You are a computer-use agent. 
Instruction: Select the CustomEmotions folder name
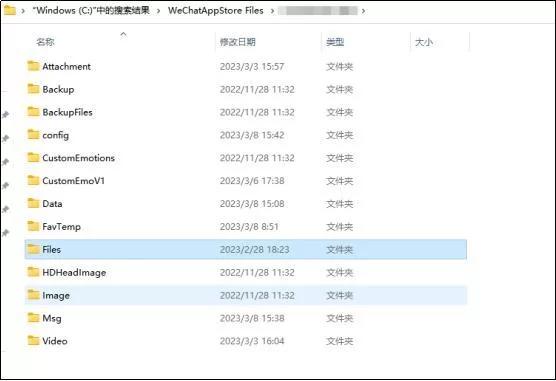tap(78, 158)
